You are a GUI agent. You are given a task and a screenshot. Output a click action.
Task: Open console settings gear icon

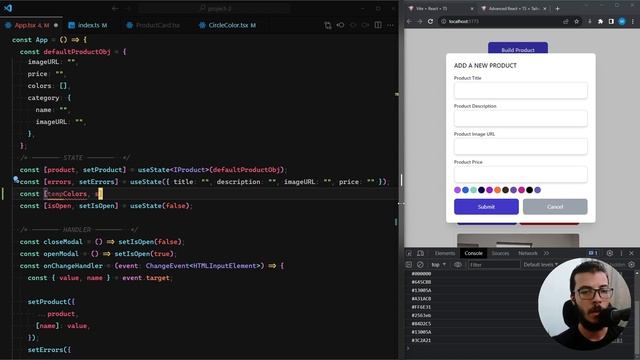(631, 265)
